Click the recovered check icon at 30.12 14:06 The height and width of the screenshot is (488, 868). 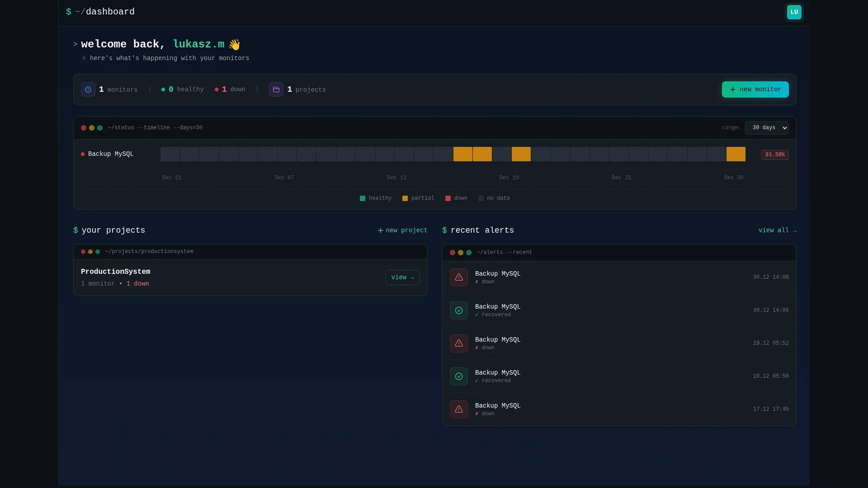point(458,310)
